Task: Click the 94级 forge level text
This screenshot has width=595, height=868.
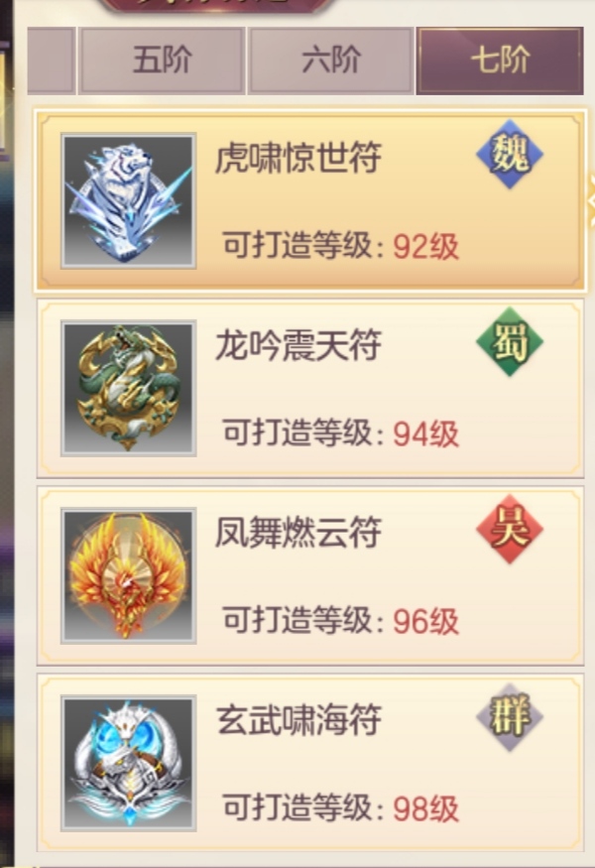Action: click(x=425, y=434)
